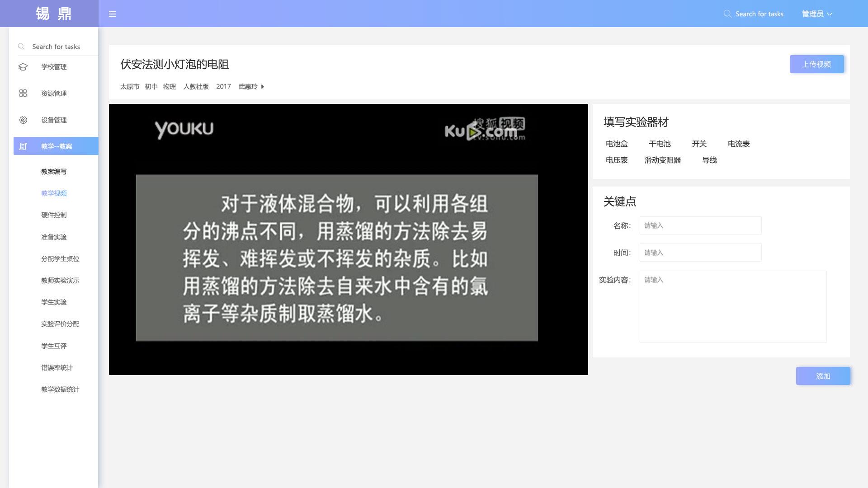This screenshot has width=868, height=488.
Task: Open 分配学生桌位
Action: 60,259
